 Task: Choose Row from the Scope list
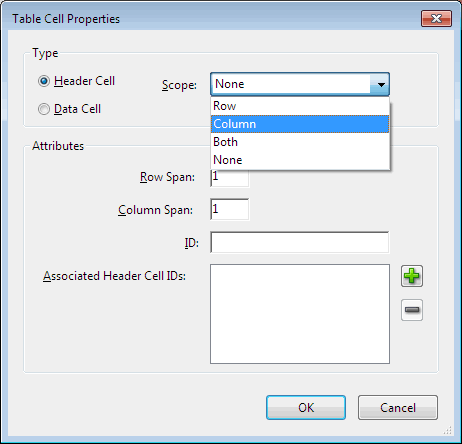(x=300, y=106)
